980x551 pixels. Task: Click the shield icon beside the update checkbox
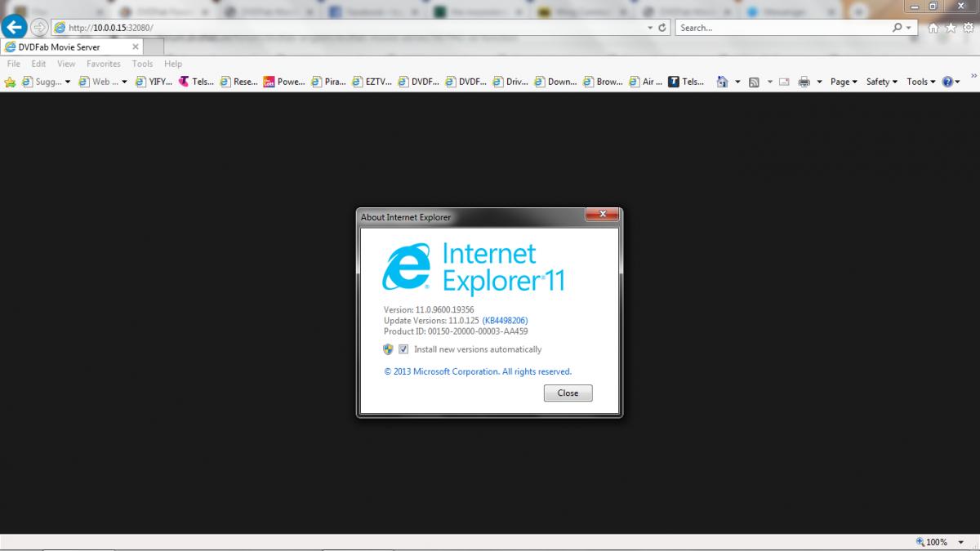[x=389, y=349]
